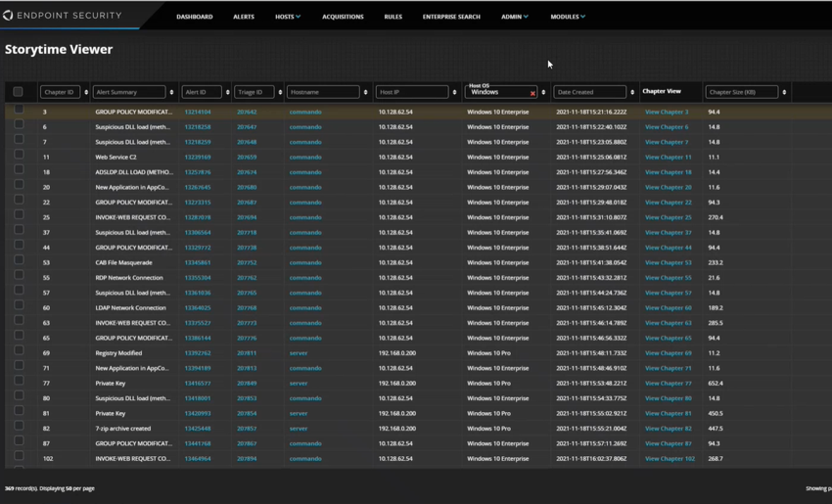
Task: Check the row for chapter 102
Action: pyautogui.click(x=19, y=455)
